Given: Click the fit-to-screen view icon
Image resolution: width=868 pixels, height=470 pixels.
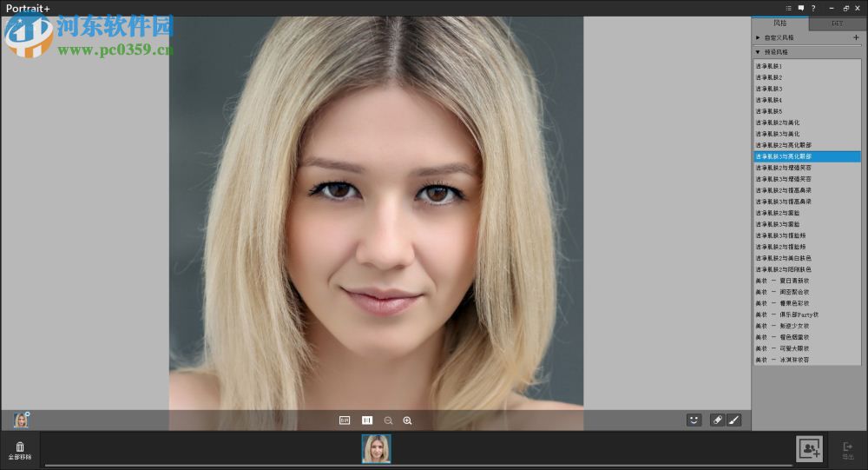Looking at the screenshot, I should (x=345, y=420).
